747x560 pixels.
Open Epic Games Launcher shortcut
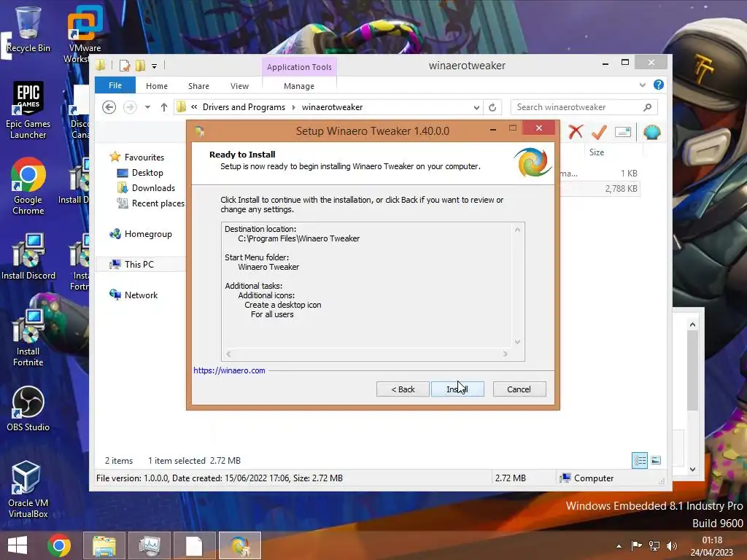pyautogui.click(x=28, y=110)
